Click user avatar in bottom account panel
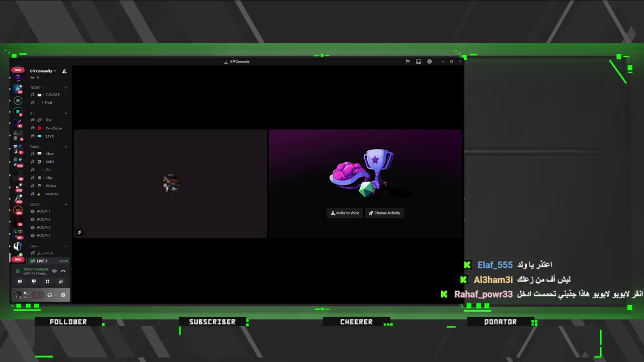Image resolution: width=644 pixels, height=362 pixels. pos(18,295)
